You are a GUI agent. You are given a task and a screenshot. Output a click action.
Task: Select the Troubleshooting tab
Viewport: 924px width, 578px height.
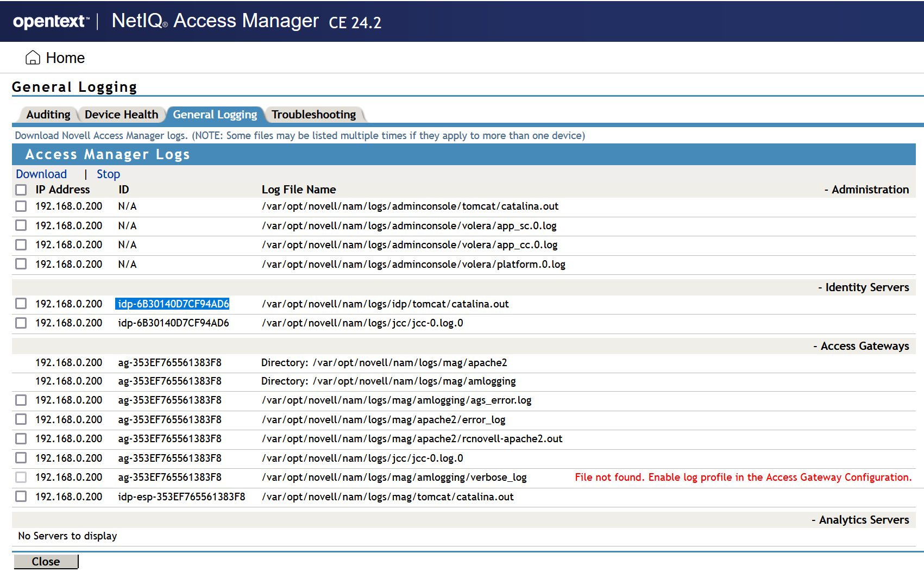(315, 115)
